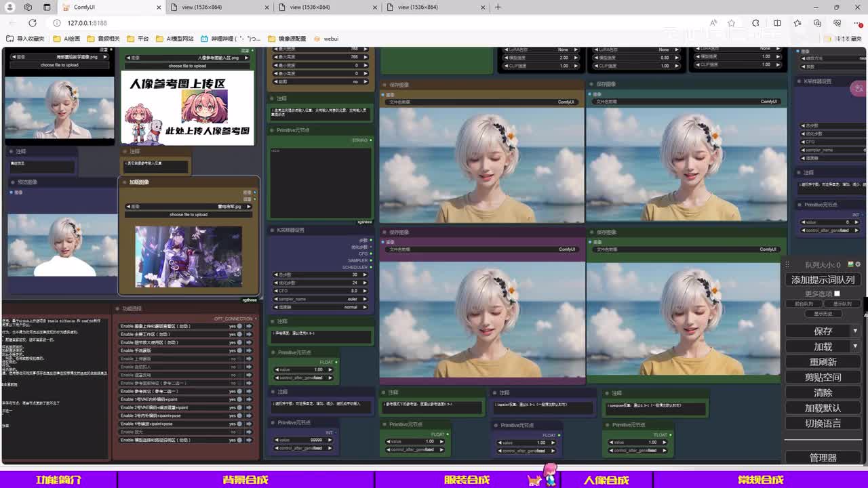
Task: Click the 管理器 button
Action: click(823, 458)
